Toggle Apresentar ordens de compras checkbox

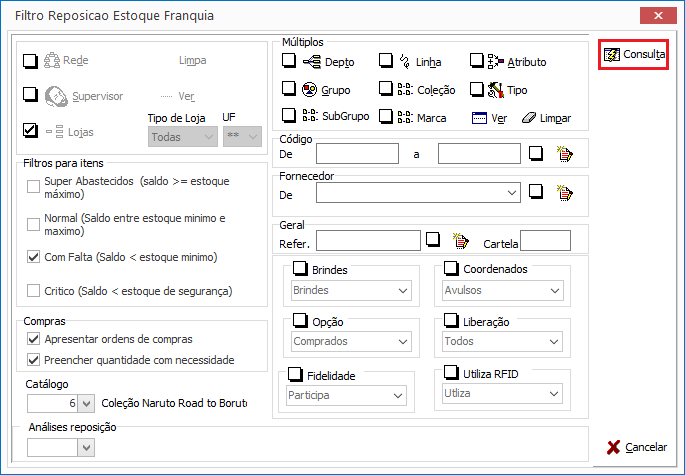click(33, 339)
